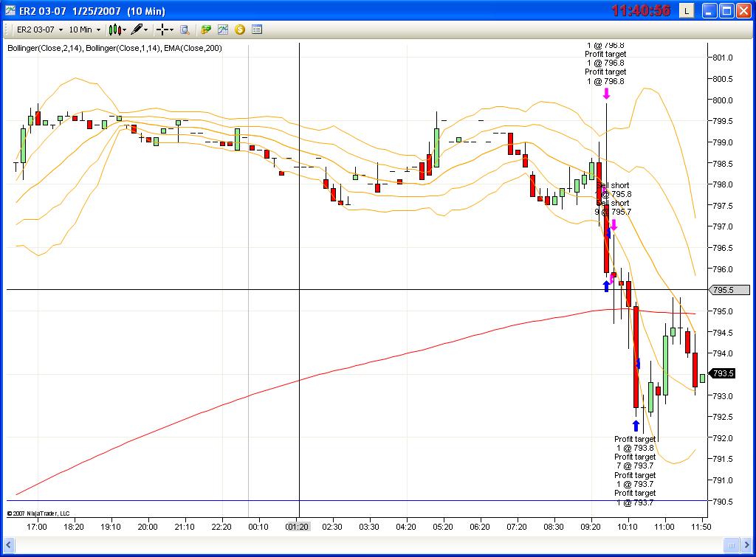Viewport: 756px width, 557px height.
Task: Click the black 793.5 last price marker
Action: (722, 373)
